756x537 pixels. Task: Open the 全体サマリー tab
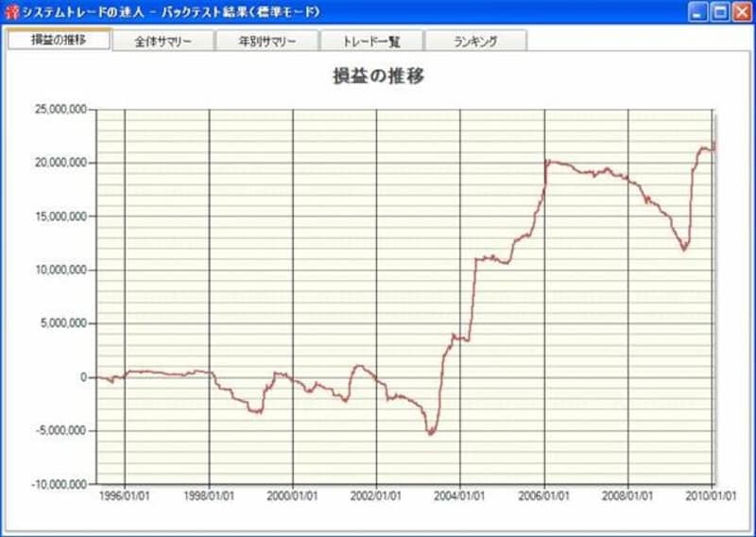[x=163, y=42]
